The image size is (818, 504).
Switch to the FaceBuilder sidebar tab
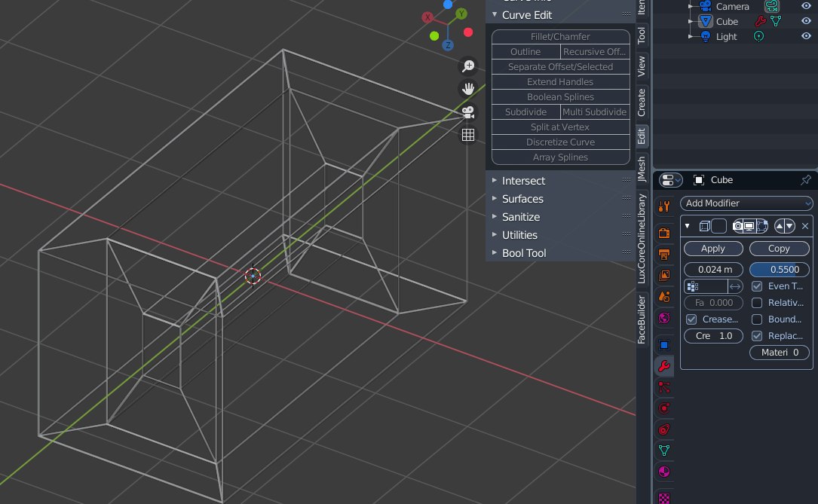(642, 319)
